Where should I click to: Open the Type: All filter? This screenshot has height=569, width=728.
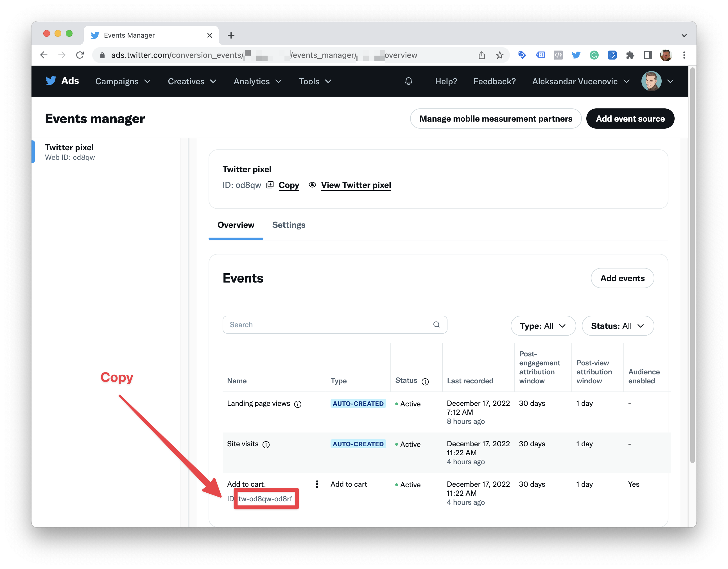point(543,326)
